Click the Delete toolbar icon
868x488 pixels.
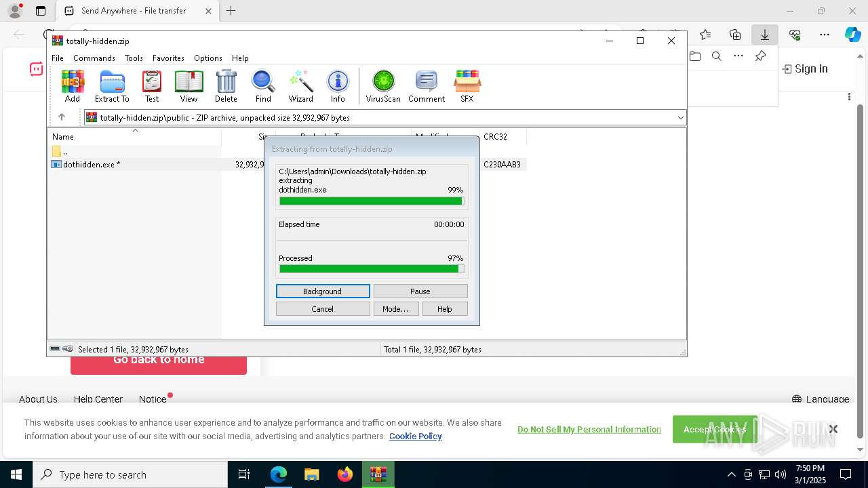(226, 86)
